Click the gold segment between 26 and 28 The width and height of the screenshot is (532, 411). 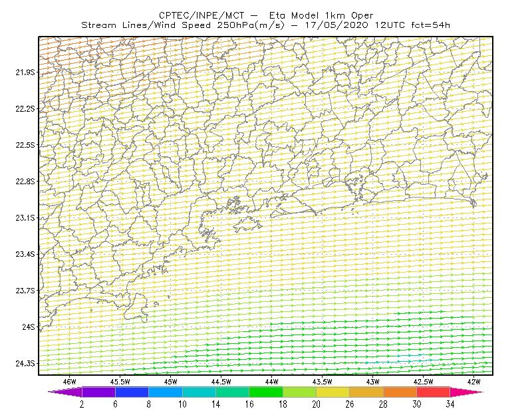(x=366, y=392)
